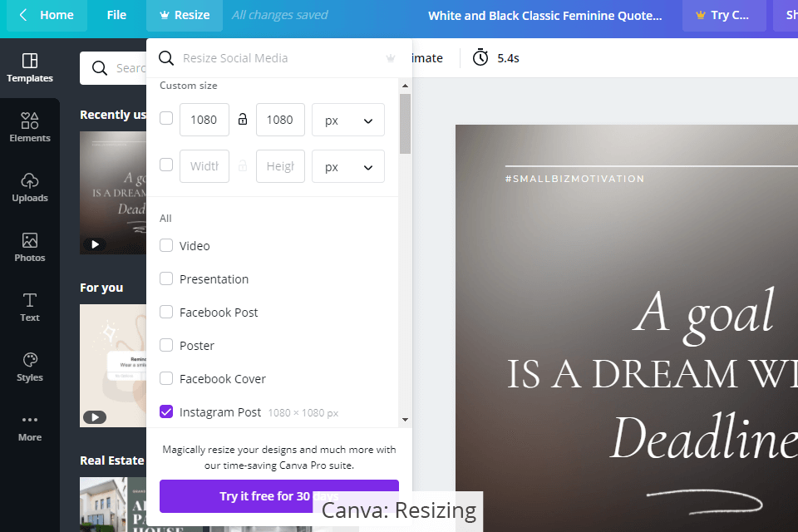798x532 pixels.
Task: Select the Recently used template thumbnail
Action: coord(113,193)
